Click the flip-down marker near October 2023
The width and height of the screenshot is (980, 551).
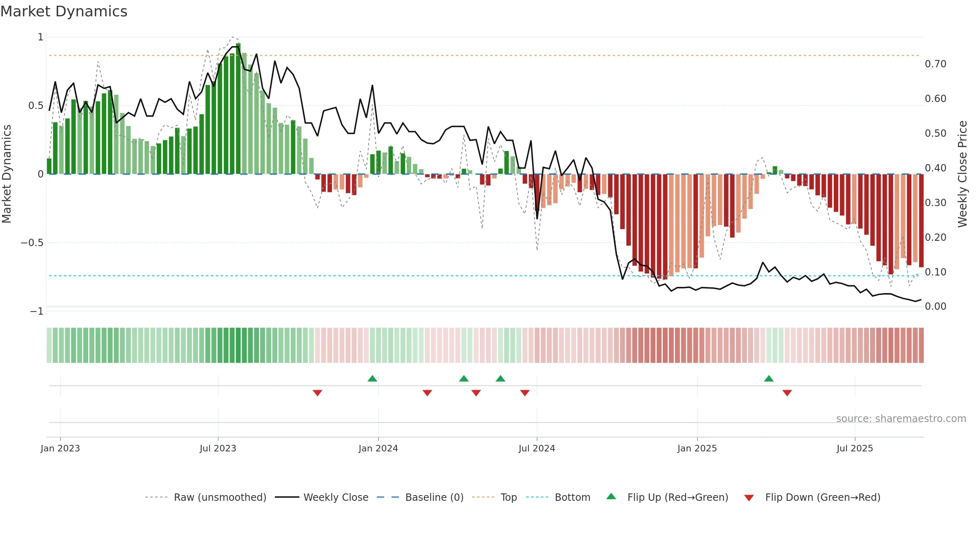click(x=318, y=393)
